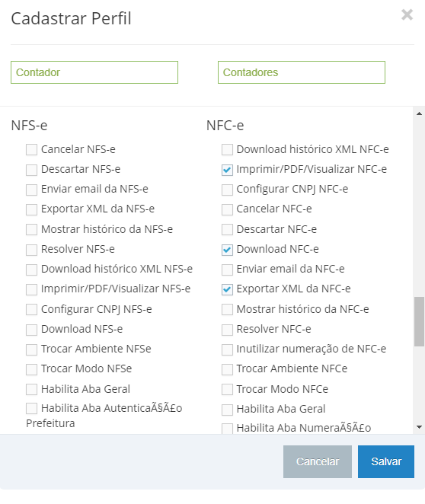
Task: Click the scrollbar down arrow
Action: [x=419, y=427]
